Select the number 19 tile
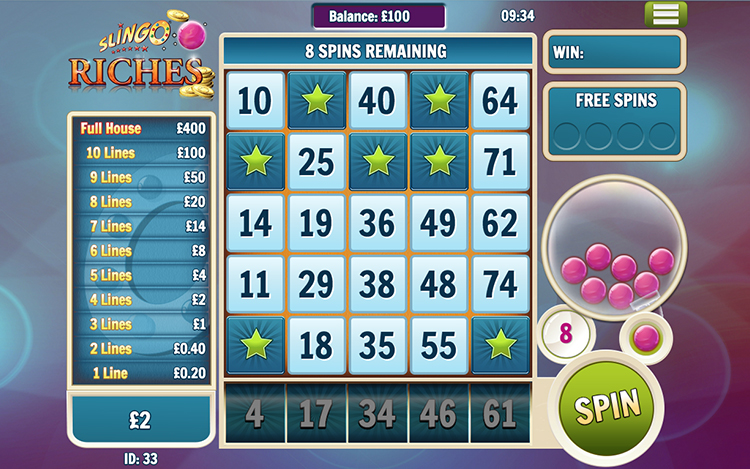 point(317,223)
